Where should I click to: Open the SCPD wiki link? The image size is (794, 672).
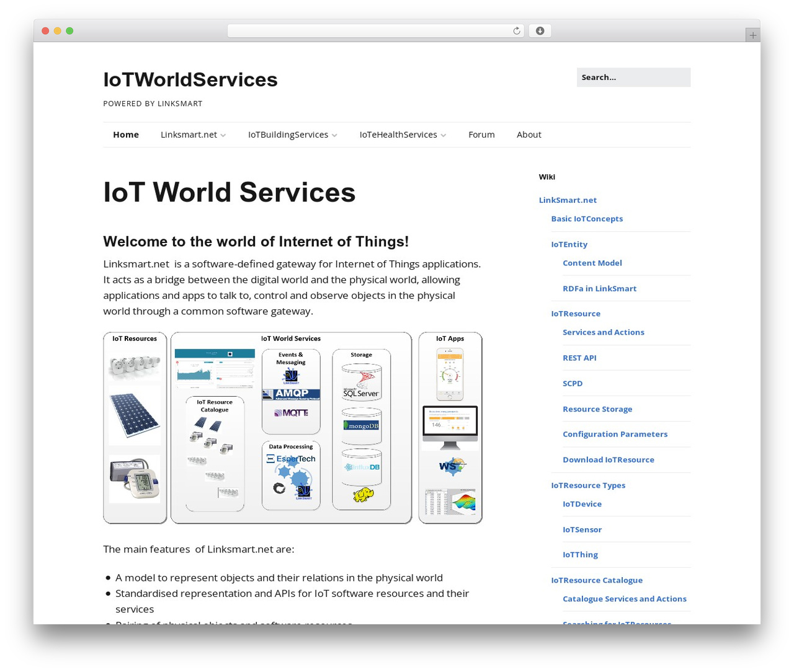pyautogui.click(x=573, y=383)
